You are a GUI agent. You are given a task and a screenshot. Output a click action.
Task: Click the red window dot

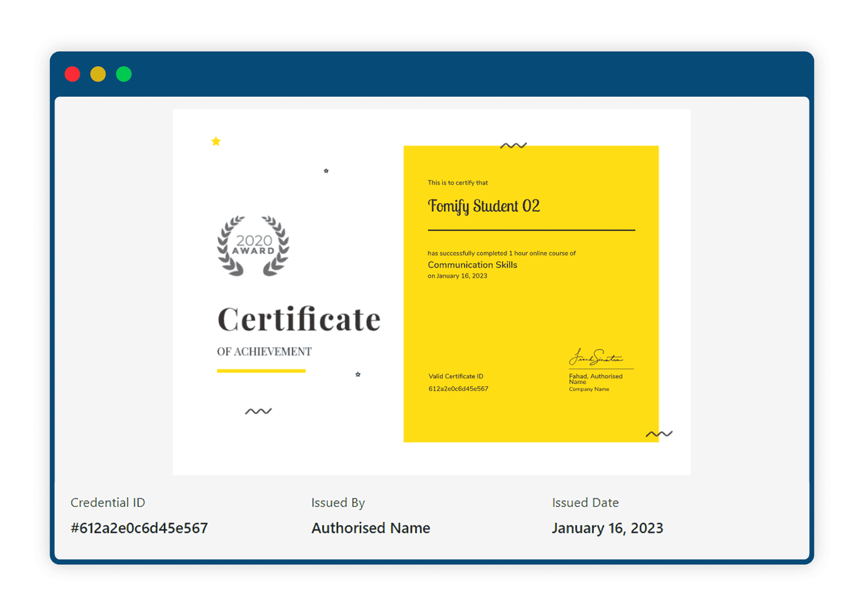click(x=72, y=74)
